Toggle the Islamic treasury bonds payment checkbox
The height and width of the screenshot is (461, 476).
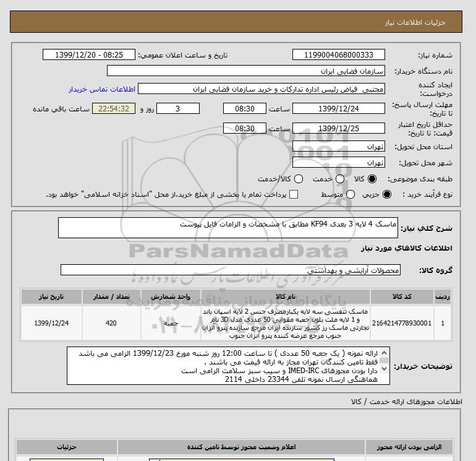294,194
